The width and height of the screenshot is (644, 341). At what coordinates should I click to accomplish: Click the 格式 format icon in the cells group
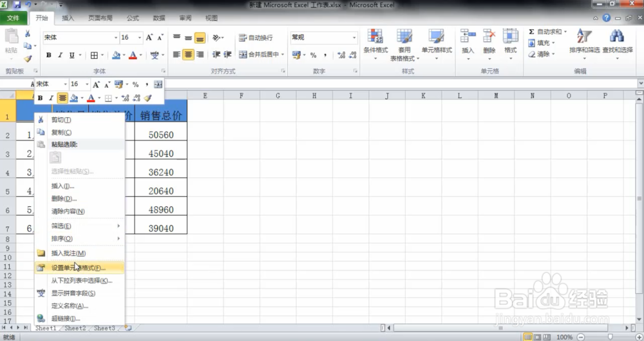click(x=511, y=36)
